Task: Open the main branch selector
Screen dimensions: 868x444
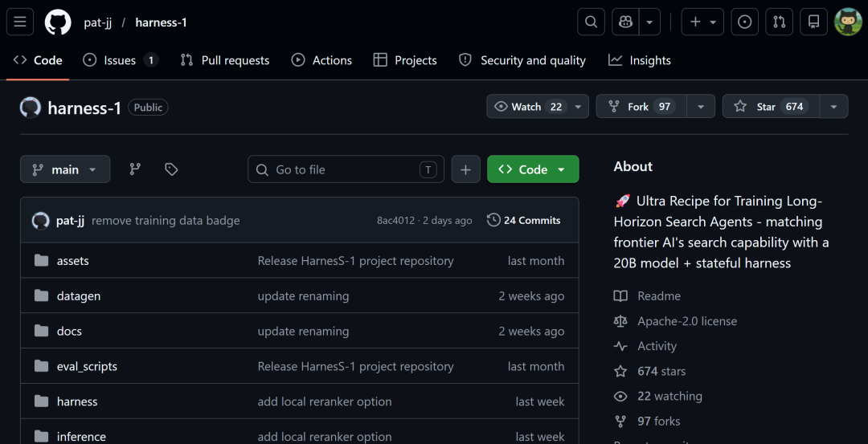Action: point(65,169)
